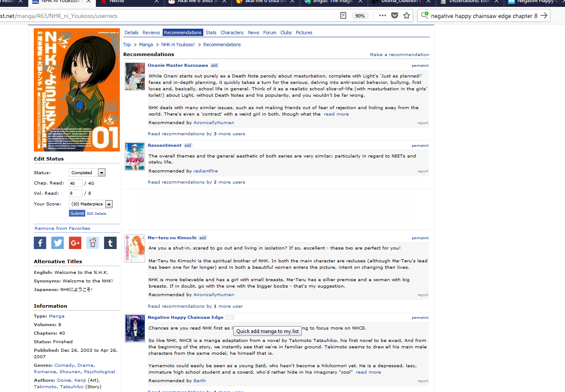Save page to Pocket
This screenshot has height=392, width=565.
click(395, 16)
